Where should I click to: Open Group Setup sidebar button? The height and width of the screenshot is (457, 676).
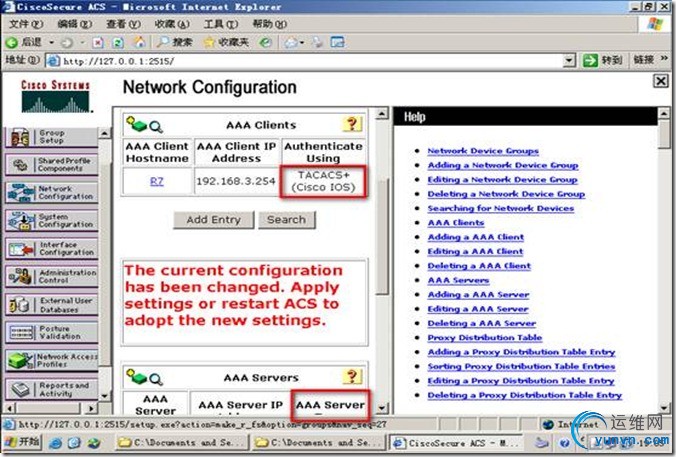click(52, 137)
